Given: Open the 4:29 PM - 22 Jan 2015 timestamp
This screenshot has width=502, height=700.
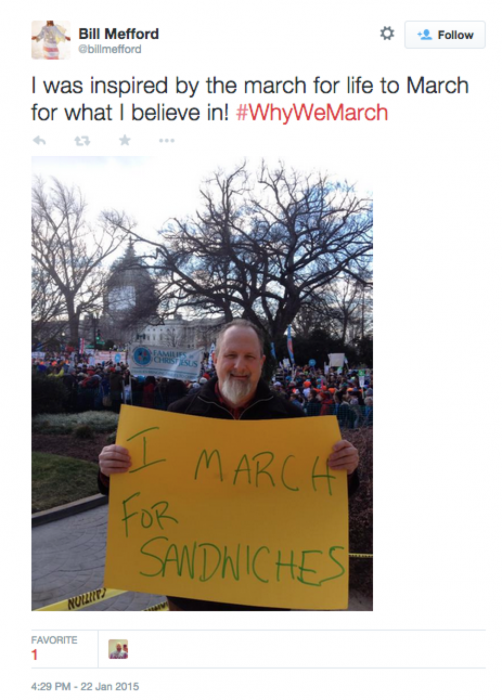Looking at the screenshot, I should (85, 686).
